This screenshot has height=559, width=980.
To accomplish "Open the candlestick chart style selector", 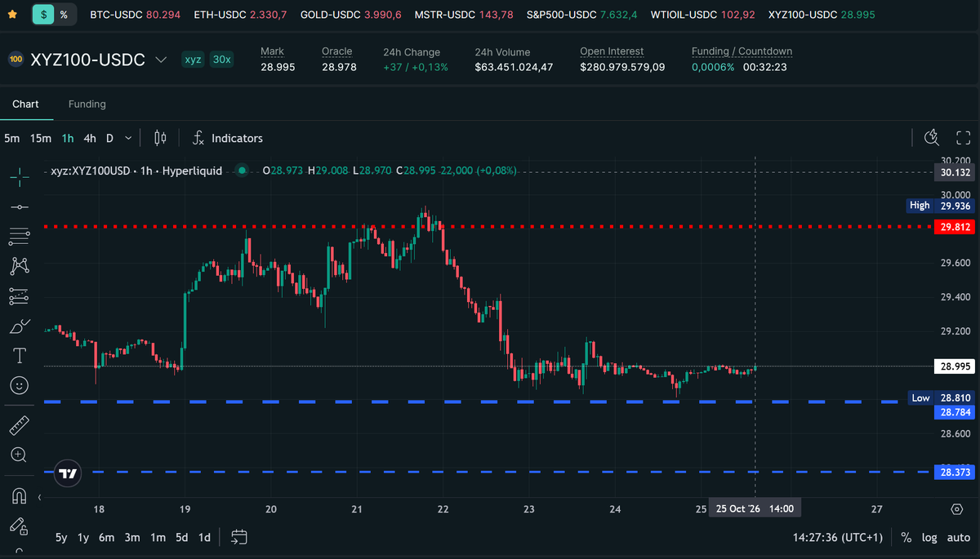I will [160, 138].
